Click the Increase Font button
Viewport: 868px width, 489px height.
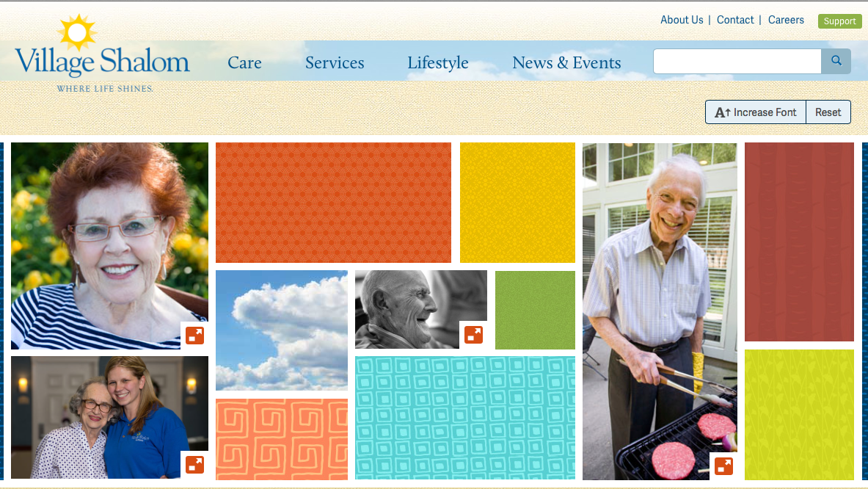coord(756,112)
